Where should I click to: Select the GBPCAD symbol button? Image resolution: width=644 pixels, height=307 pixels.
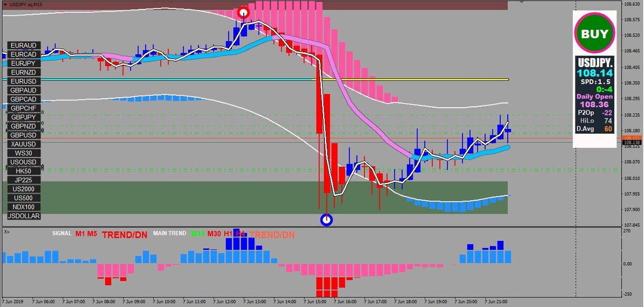(24, 99)
